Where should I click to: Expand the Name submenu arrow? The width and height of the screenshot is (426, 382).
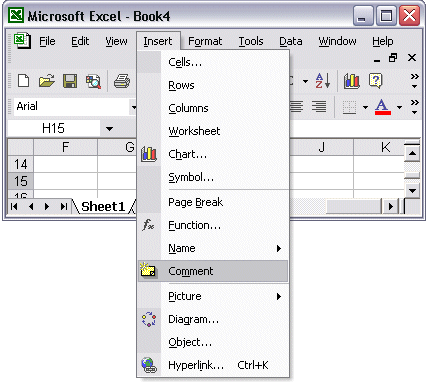point(279,248)
